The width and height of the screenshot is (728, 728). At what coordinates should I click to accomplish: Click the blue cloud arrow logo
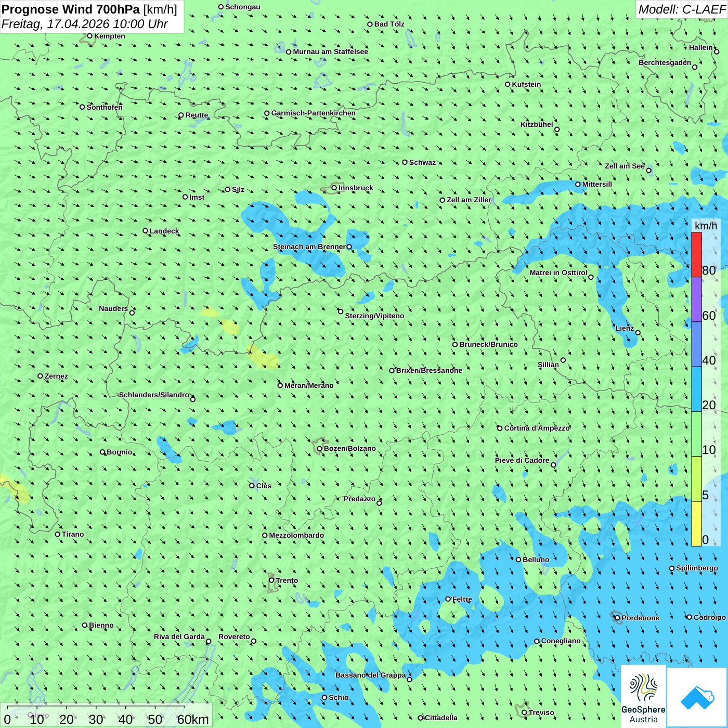point(697,697)
